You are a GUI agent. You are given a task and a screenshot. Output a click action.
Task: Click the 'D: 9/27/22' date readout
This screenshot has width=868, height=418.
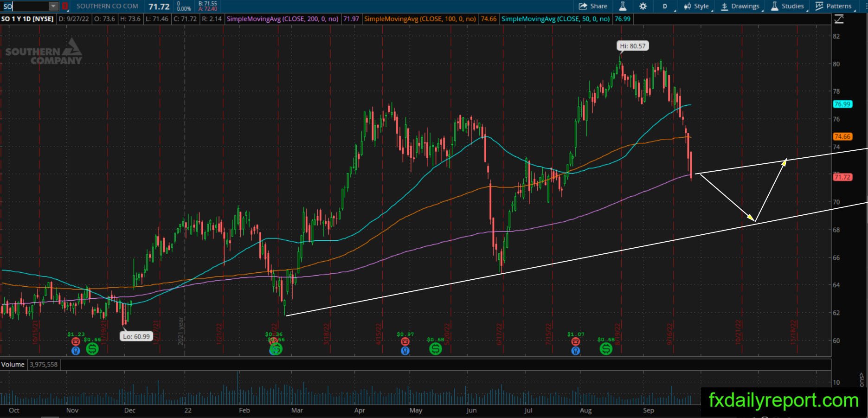pos(74,19)
